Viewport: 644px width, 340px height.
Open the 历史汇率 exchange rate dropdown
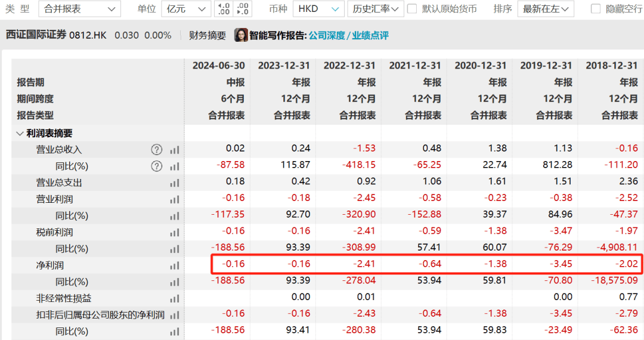[x=376, y=8]
